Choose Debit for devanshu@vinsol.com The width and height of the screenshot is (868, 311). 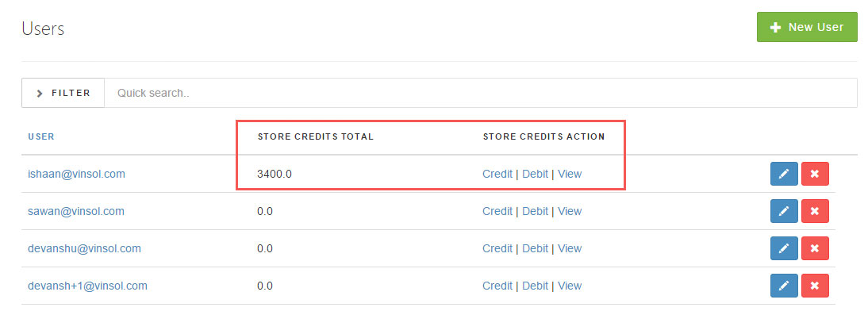pyautogui.click(x=535, y=248)
